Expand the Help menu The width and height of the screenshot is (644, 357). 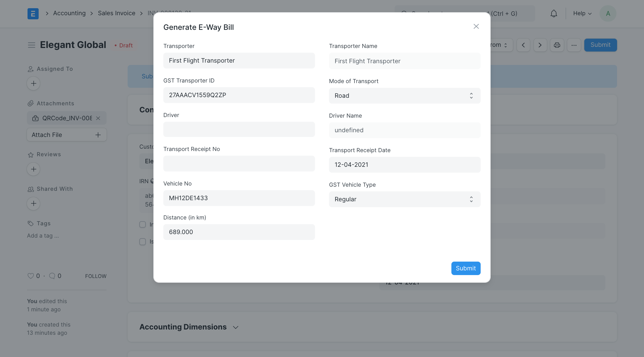[582, 13]
